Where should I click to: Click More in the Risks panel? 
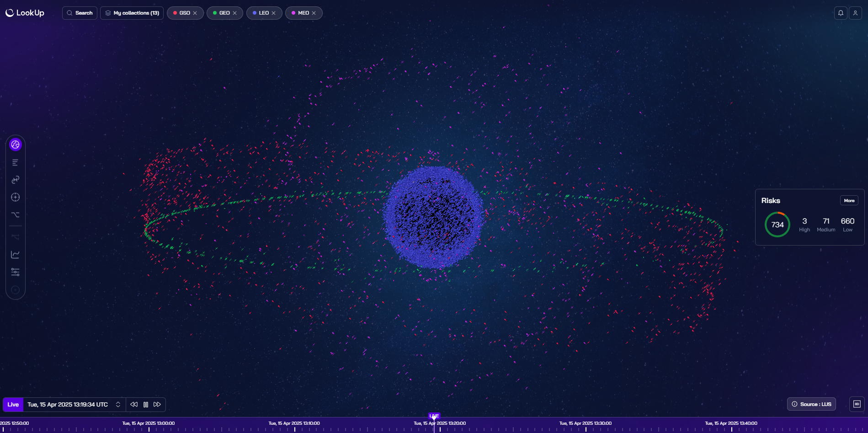[x=849, y=200]
